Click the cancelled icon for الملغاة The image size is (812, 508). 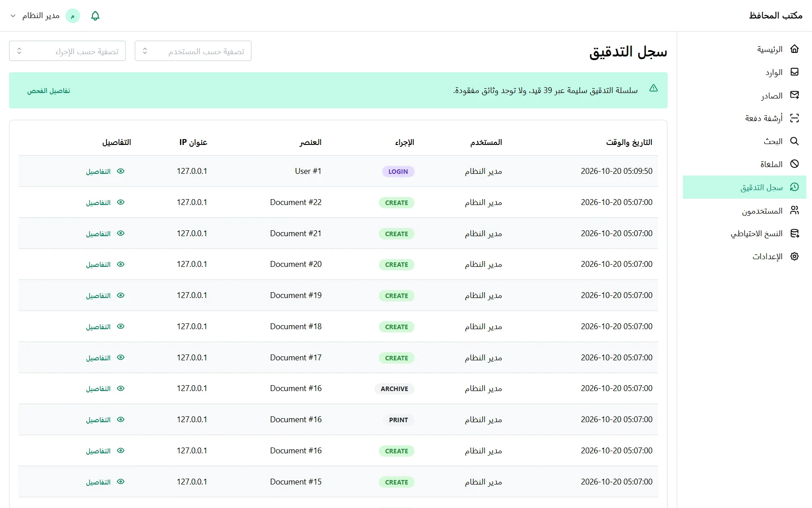coord(794,164)
